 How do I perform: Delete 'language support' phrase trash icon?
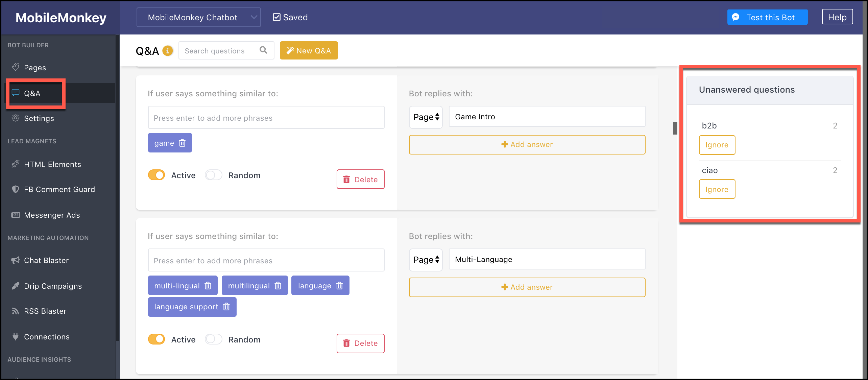pos(226,307)
